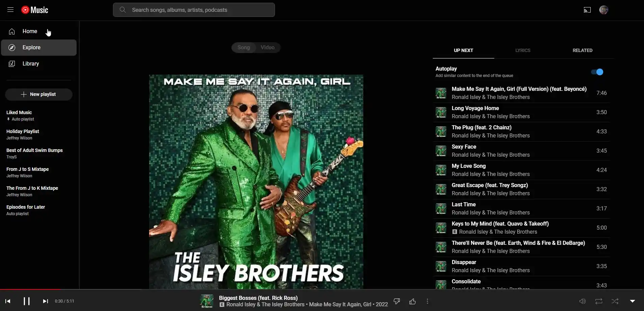
Task: Collapse the player page with down arrow
Action: 633,301
